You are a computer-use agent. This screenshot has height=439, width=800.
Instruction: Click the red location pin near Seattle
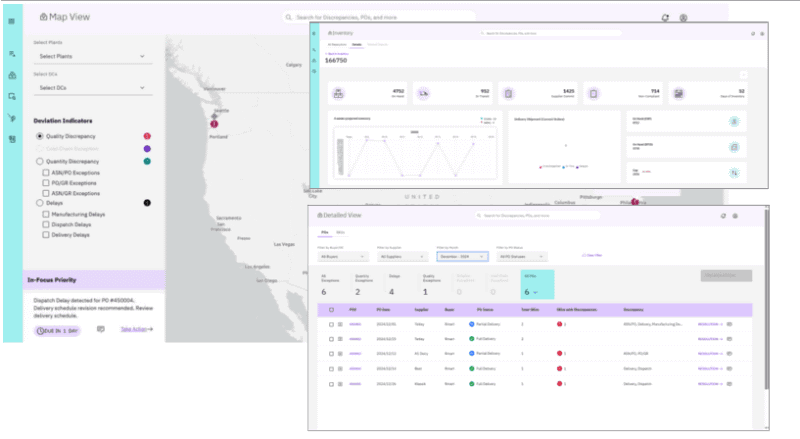[214, 124]
